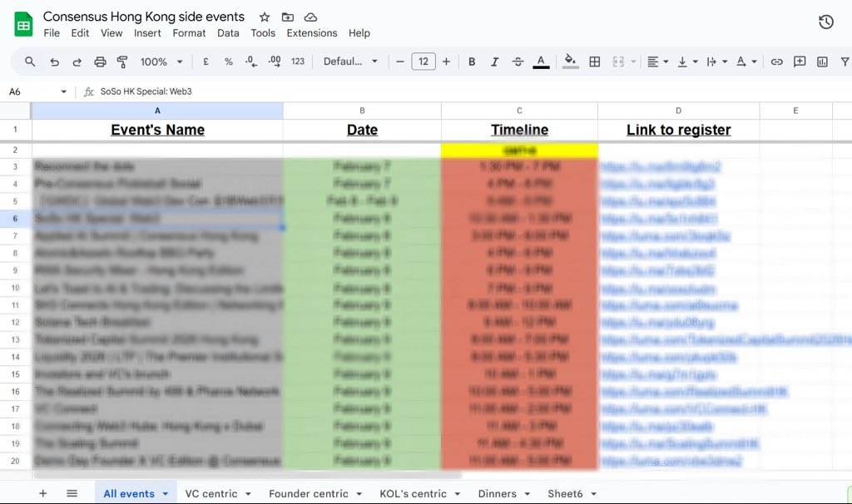Toggle strikethrough formatting
Image resolution: width=852 pixels, height=504 pixels.
click(x=518, y=62)
